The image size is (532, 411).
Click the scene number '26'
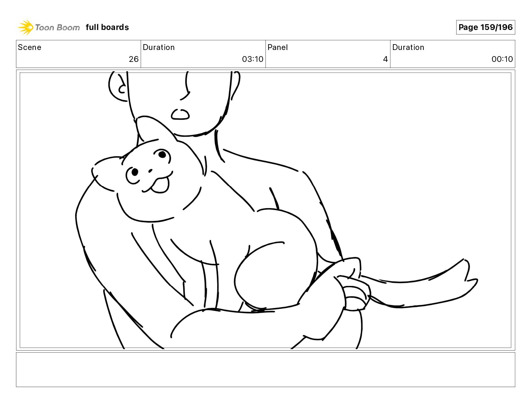[133, 59]
